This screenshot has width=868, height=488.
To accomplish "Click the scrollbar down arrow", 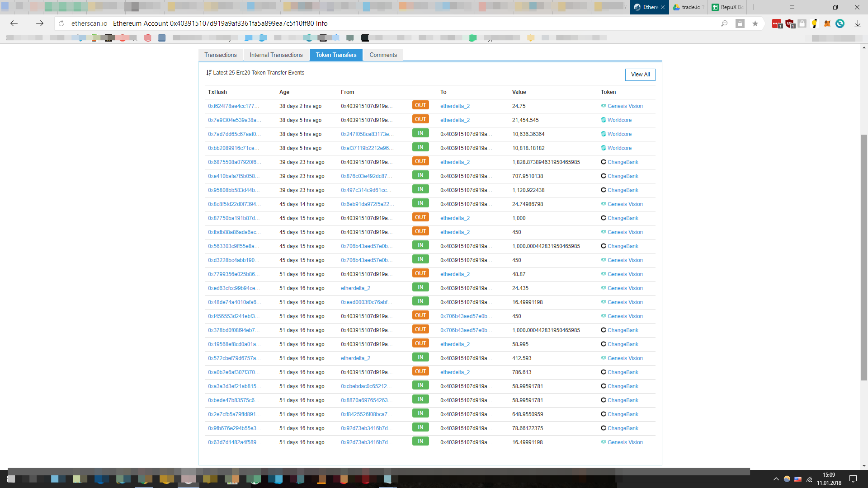I will tap(864, 466).
